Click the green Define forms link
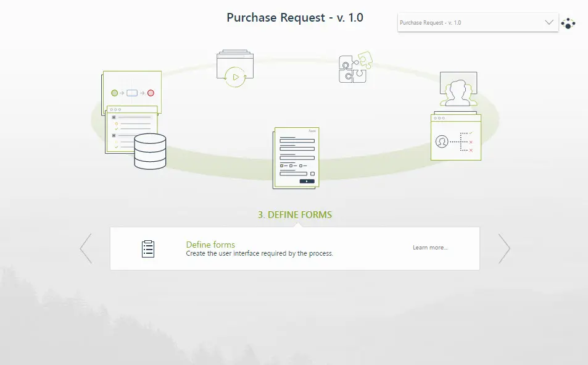This screenshot has width=588, height=365. [210, 245]
